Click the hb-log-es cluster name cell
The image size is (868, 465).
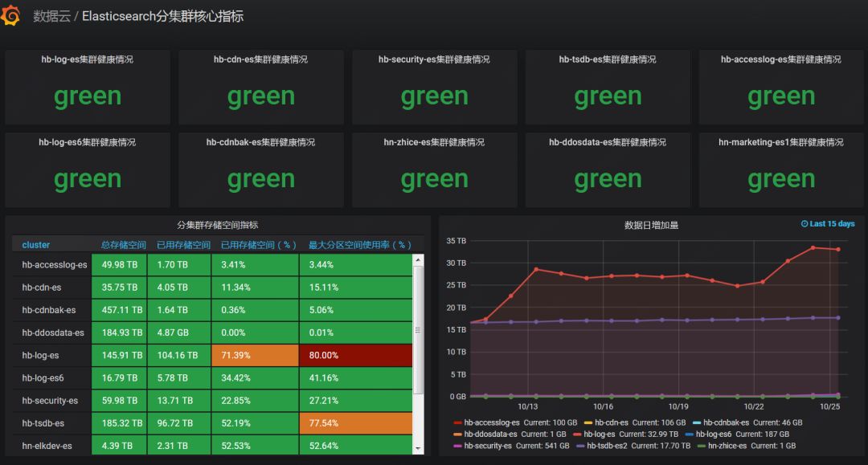(51, 356)
